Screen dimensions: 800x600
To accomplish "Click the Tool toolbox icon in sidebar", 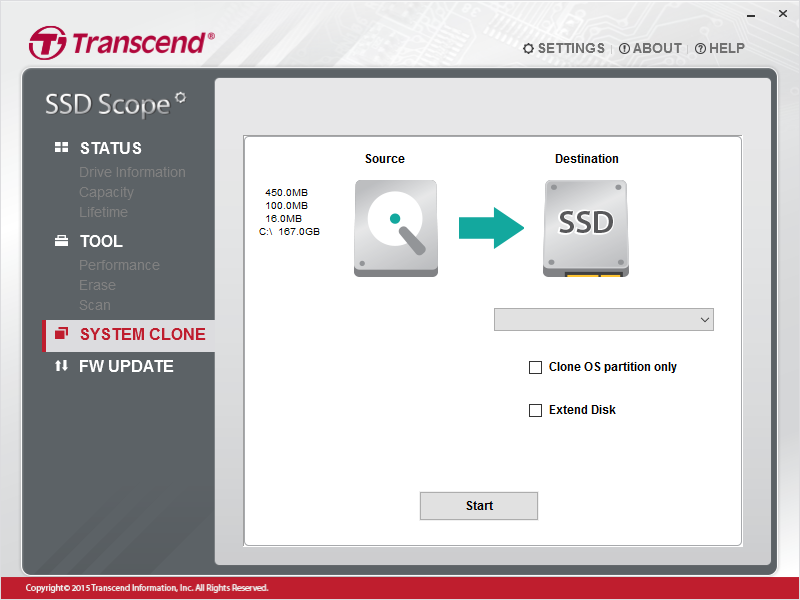I will [x=61, y=241].
